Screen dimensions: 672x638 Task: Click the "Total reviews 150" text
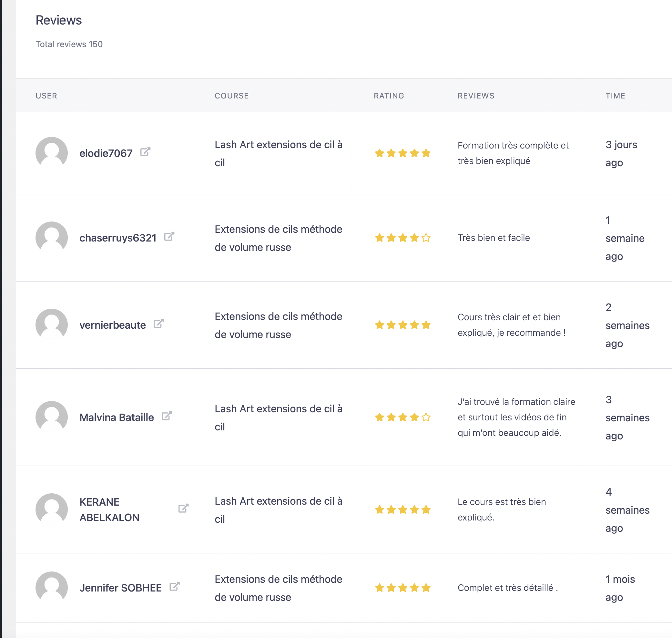click(69, 44)
